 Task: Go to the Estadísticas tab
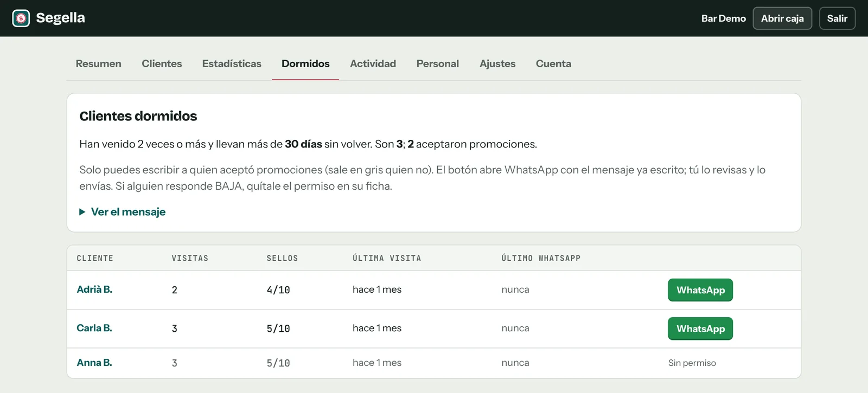[x=232, y=64]
